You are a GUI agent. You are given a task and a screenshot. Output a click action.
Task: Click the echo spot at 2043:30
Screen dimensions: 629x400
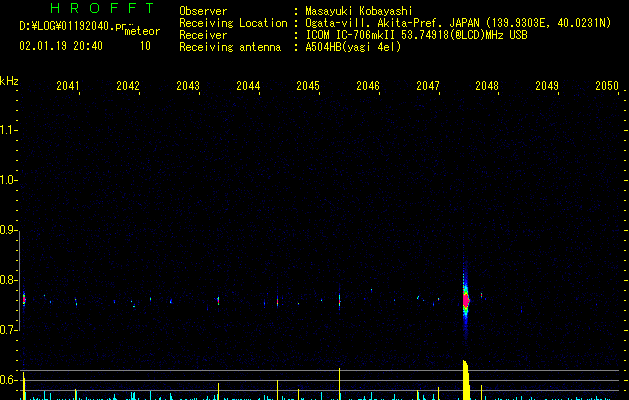218,300
